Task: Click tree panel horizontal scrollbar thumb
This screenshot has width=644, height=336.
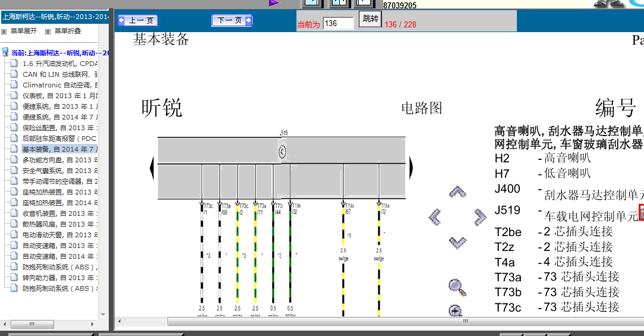Action: coord(32,325)
